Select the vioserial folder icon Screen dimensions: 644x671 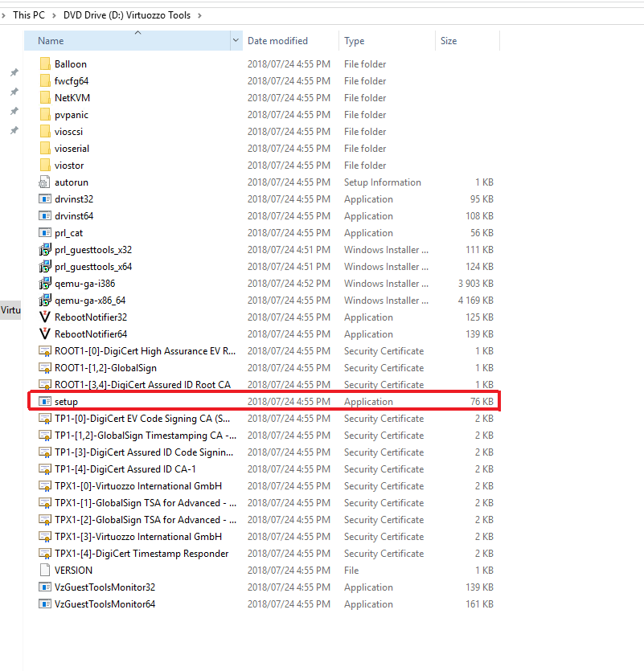[x=45, y=148]
